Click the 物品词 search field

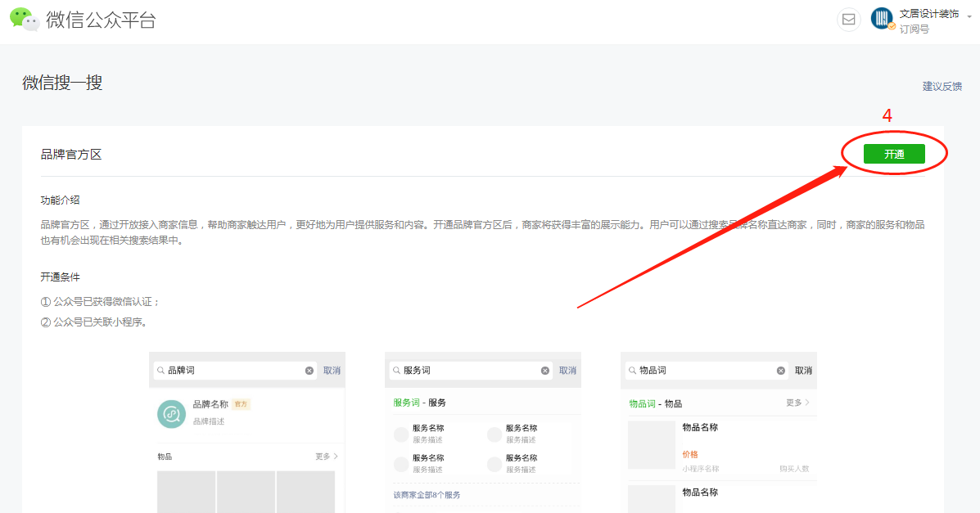[x=707, y=371]
